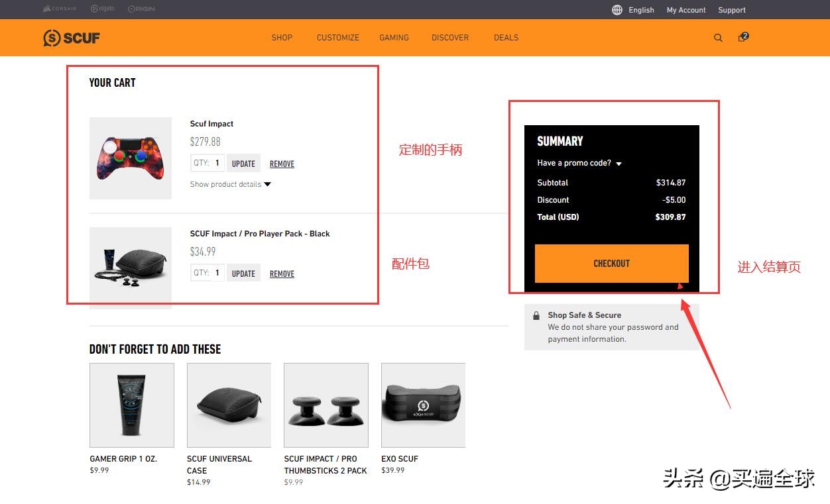The width and height of the screenshot is (830, 504).
Task: Open Pro Player Pack - Black title
Action: tap(260, 234)
